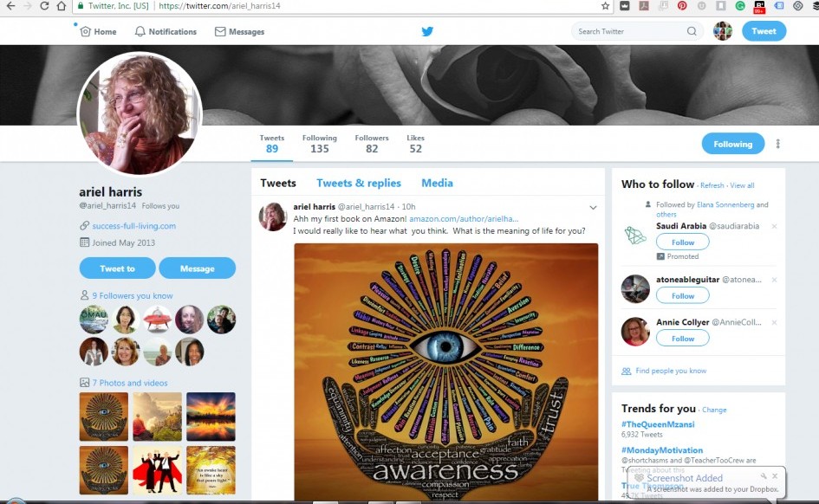Screen dimensions: 819x504
Task: Open 7 Photos and videos link
Action: [x=130, y=383]
